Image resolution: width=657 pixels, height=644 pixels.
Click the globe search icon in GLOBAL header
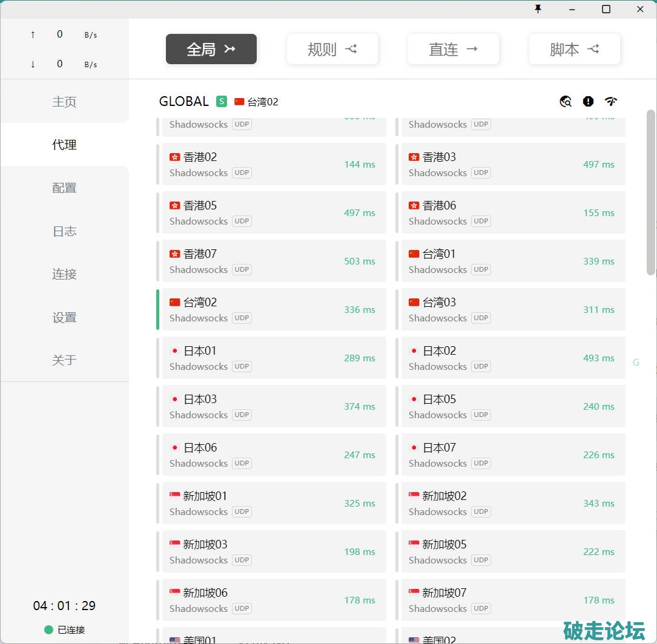point(566,102)
